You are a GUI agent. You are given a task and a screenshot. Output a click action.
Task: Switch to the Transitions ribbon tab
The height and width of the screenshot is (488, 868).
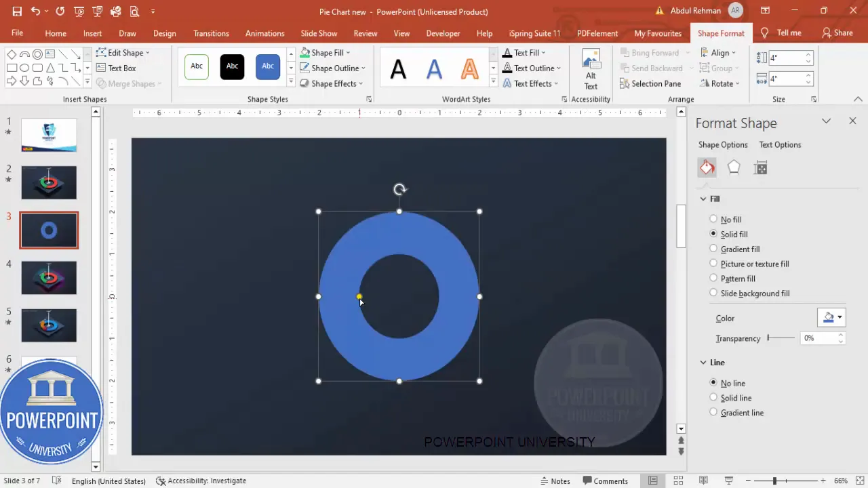pos(211,33)
